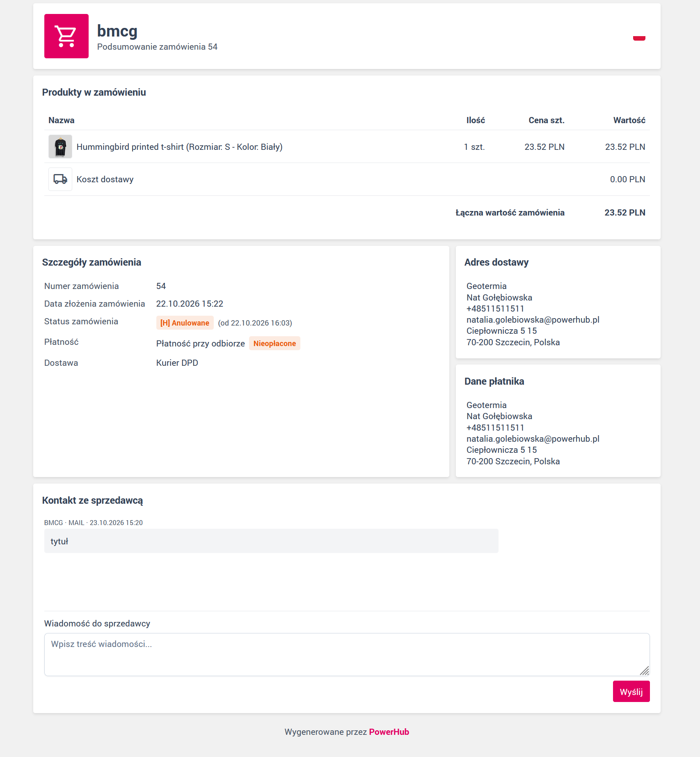Screen dimensions: 700x757
Task: Click the BMCG · MAIL message timestamp
Action: point(94,523)
